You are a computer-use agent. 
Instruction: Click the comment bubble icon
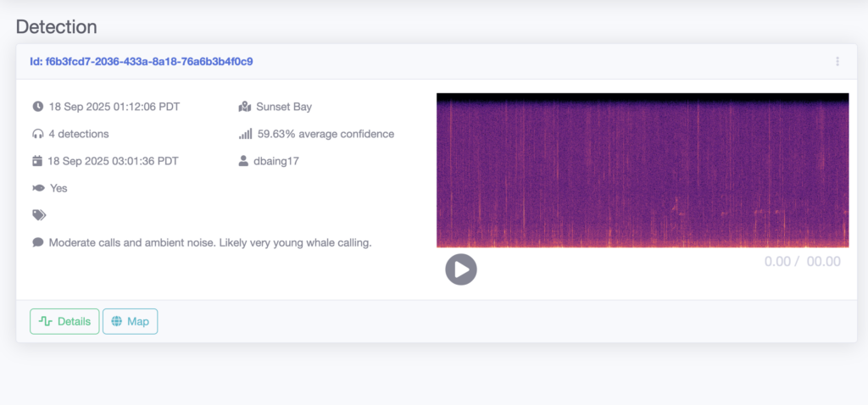pyautogui.click(x=37, y=242)
